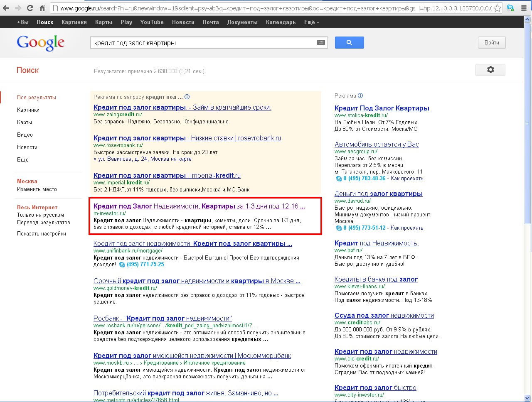This screenshot has height=402, width=532.
Task: Click Изменить место under Москва
Action: 37,189
